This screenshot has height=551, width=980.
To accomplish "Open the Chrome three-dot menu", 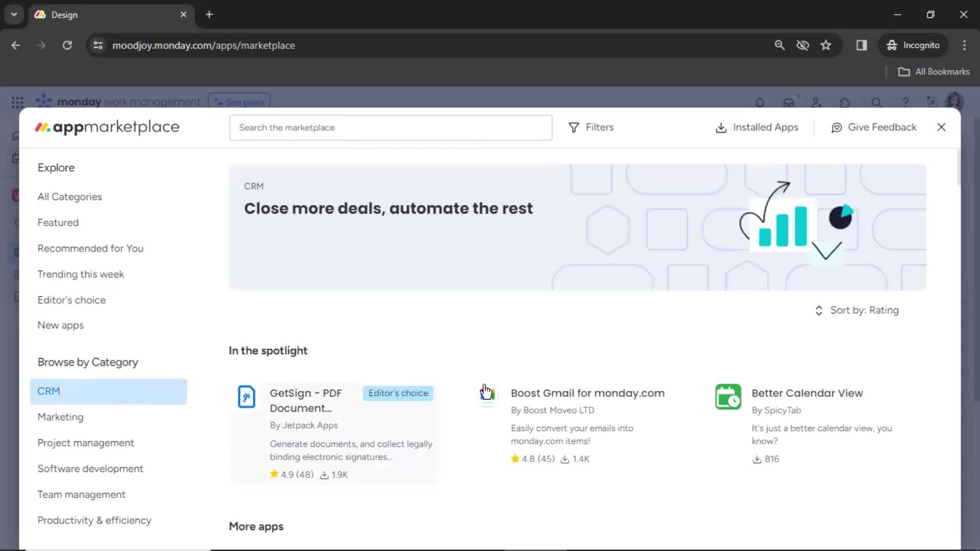I will point(964,45).
